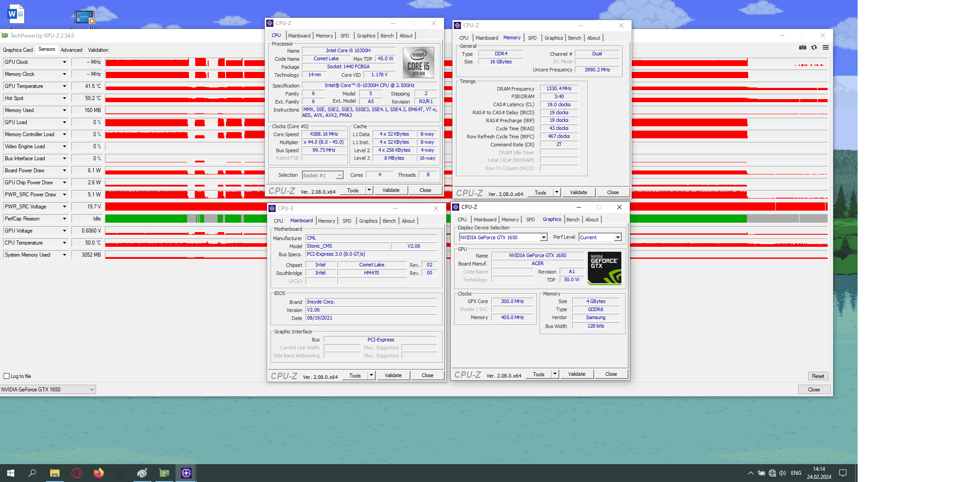Open Board Power Draw sensor dropdown
This screenshot has height=482, width=980.
(x=64, y=170)
